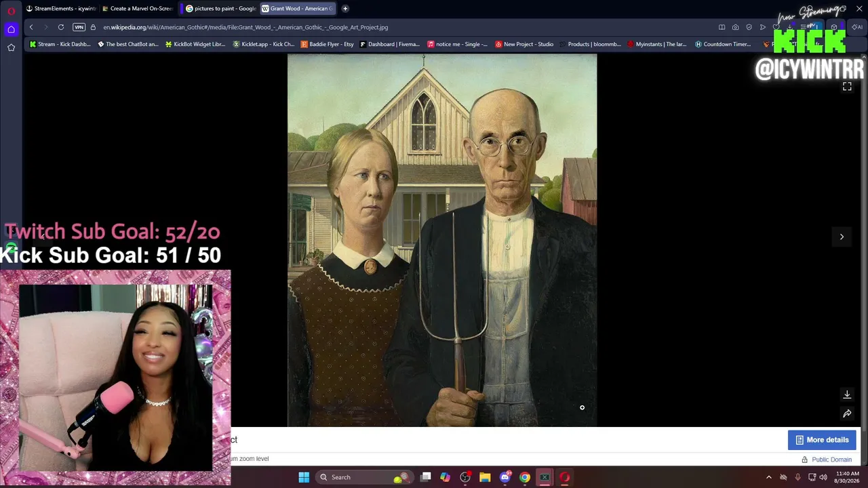
Task: Go to the next image in viewer
Action: 842,237
